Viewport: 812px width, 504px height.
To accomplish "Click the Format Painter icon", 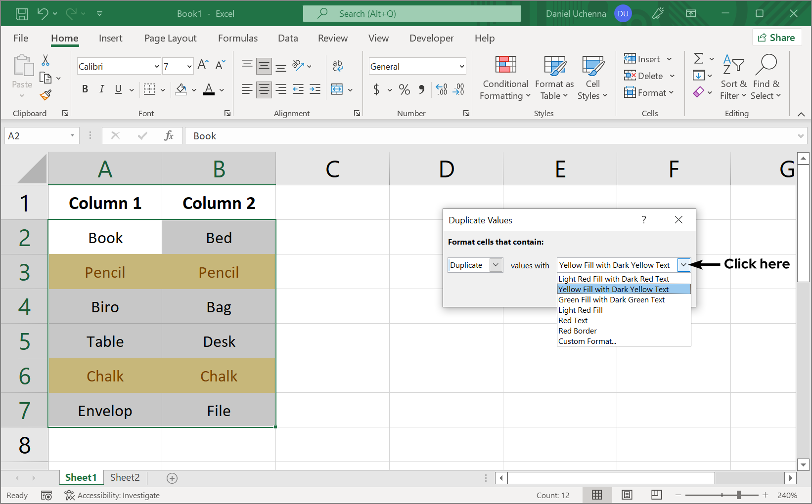I will [x=46, y=95].
